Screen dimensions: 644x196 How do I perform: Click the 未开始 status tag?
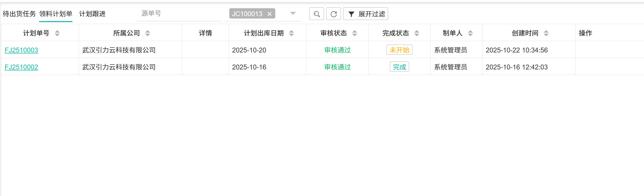[x=399, y=50]
